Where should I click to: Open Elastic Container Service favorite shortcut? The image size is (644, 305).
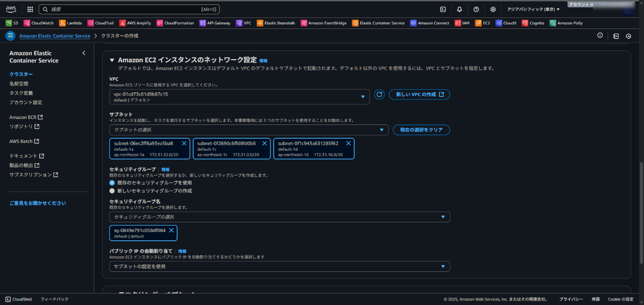click(x=379, y=23)
